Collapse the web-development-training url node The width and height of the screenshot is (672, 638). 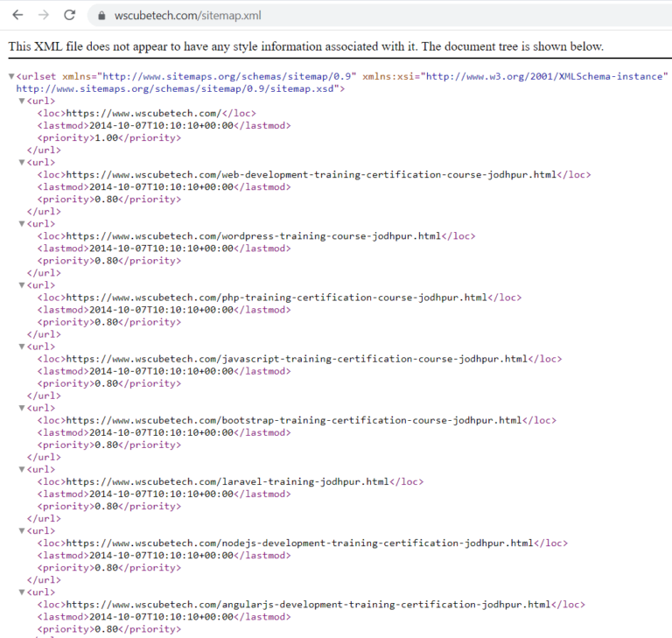pyautogui.click(x=23, y=163)
